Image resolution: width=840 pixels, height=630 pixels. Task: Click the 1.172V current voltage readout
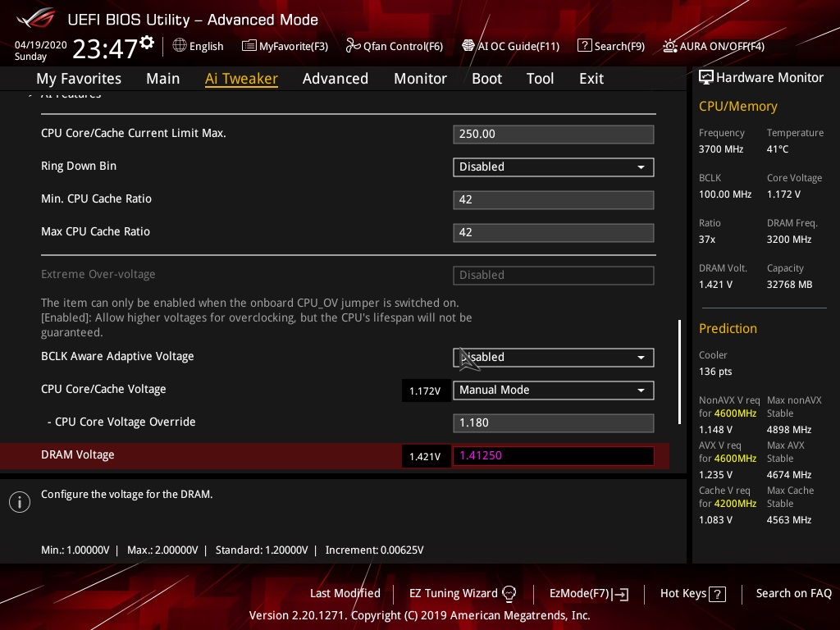click(426, 391)
